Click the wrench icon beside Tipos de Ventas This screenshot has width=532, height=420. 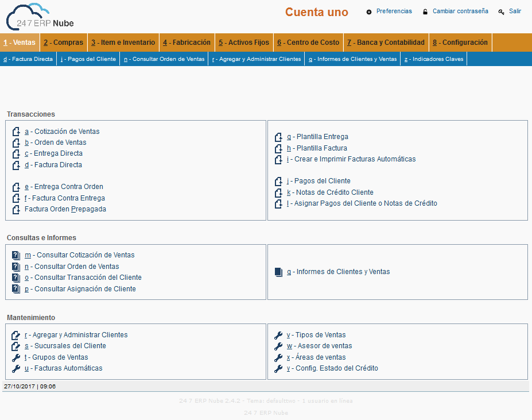[x=278, y=335]
